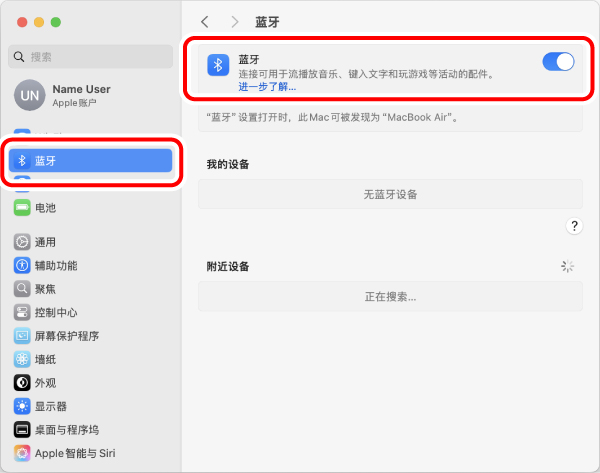Click the large Bluetooth icon in header
The height and width of the screenshot is (473, 600).
click(x=218, y=65)
